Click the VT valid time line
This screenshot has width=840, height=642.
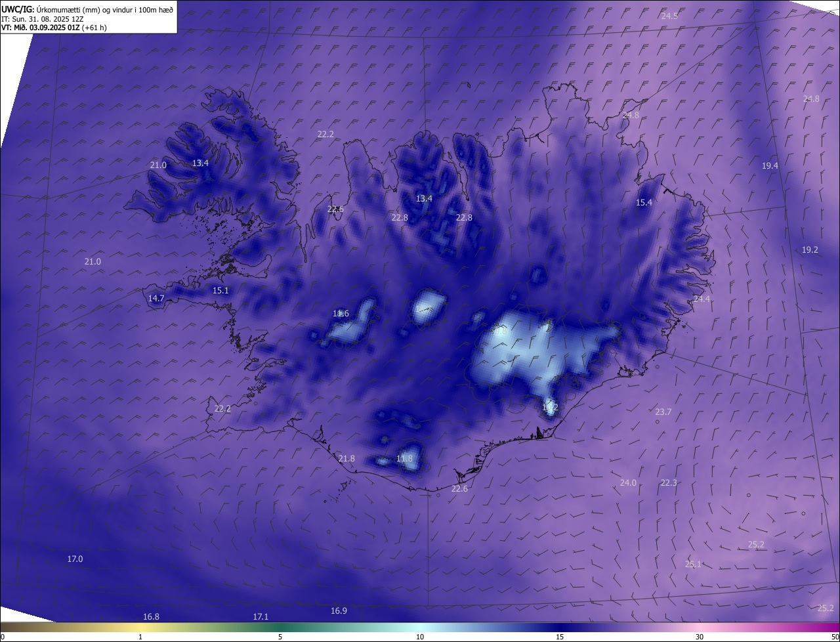tap(54, 28)
